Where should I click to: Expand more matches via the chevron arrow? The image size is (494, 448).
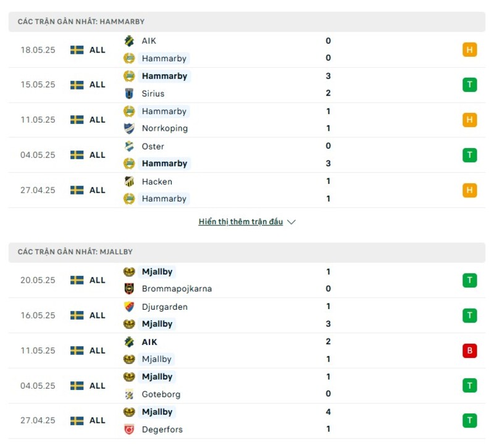pos(290,222)
